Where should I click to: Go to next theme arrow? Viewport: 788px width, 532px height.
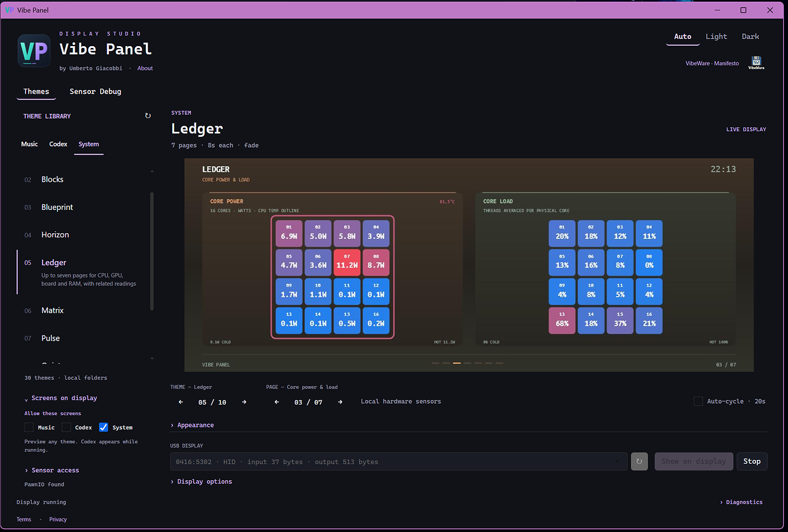click(x=244, y=402)
